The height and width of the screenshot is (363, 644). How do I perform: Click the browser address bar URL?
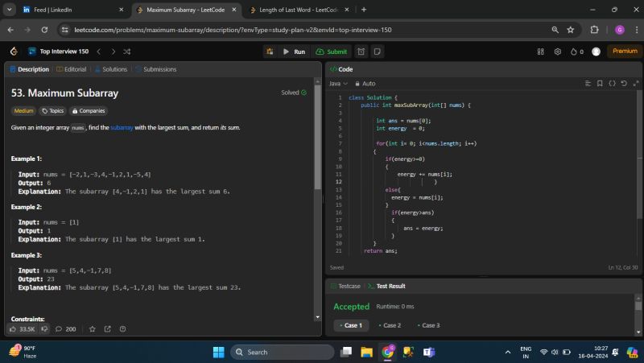233,30
